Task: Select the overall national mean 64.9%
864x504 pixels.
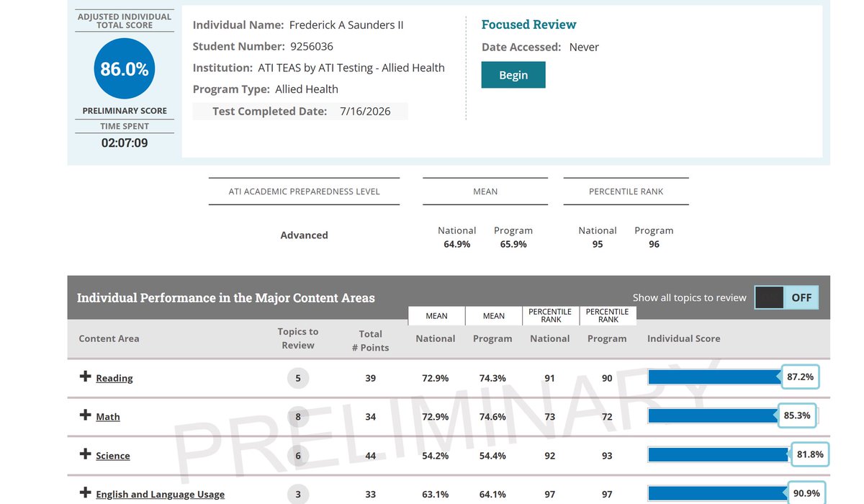Action: (457, 244)
